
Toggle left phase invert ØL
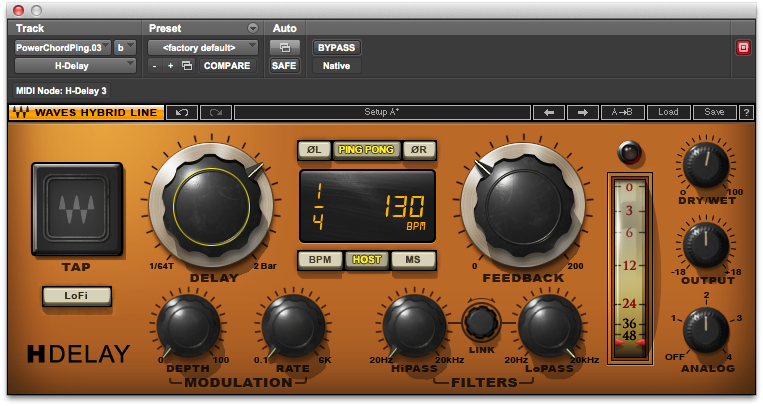tap(314, 150)
